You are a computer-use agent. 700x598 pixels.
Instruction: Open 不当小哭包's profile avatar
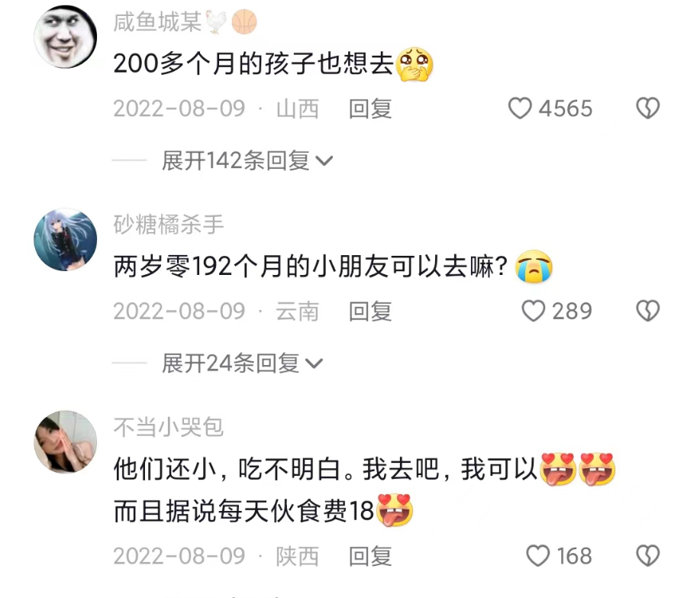coord(66,441)
